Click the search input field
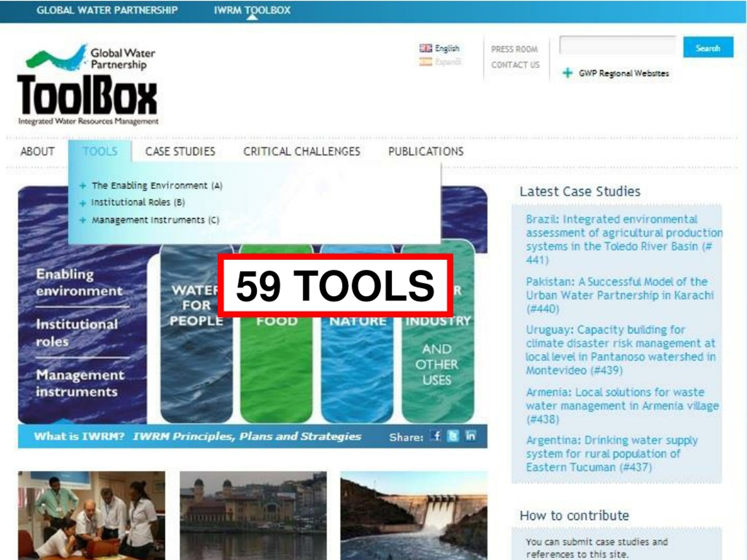Viewport: 747px width, 560px height. [618, 45]
